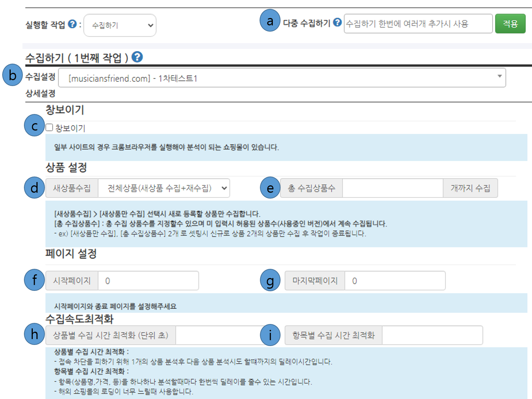Screen dimensions: 532x399
Task: Click the blue circle marker labeled e
Action: pyautogui.click(x=270, y=188)
